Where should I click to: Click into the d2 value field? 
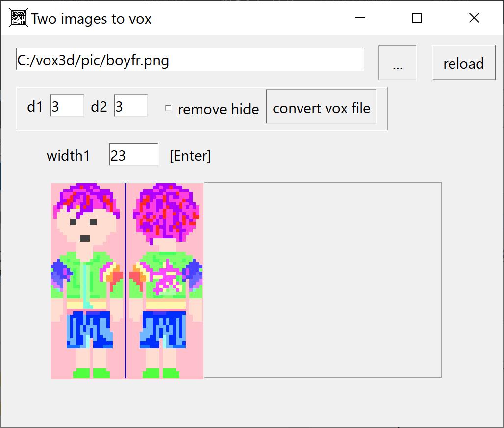pyautogui.click(x=130, y=106)
